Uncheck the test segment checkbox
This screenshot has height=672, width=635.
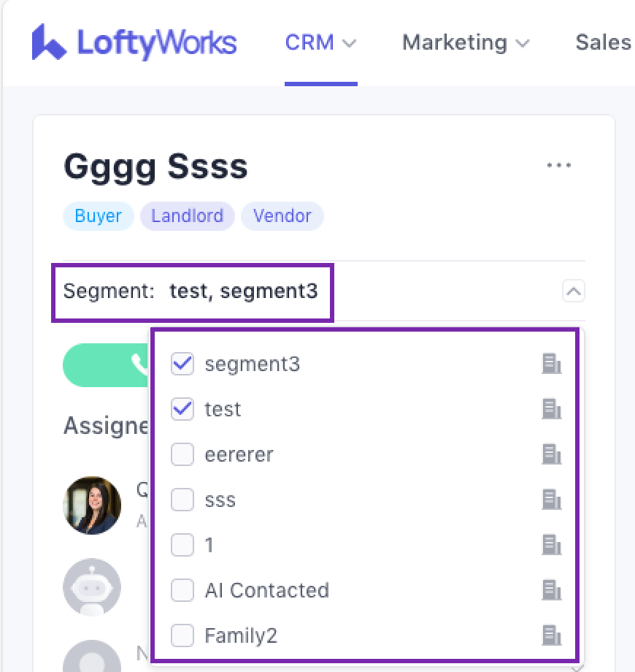click(182, 409)
